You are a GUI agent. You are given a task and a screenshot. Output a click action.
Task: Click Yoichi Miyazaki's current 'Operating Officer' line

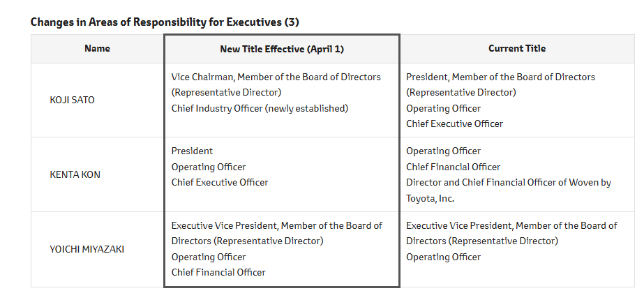[x=443, y=257]
